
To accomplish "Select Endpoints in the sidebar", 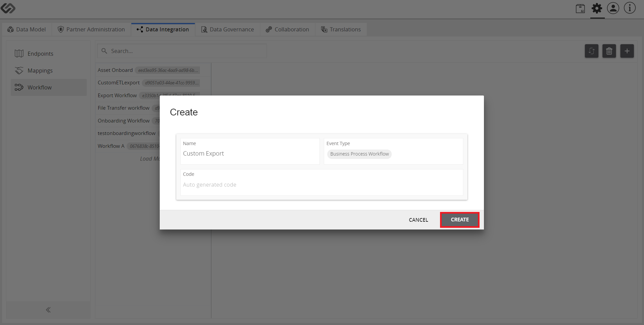I will 49,54.
